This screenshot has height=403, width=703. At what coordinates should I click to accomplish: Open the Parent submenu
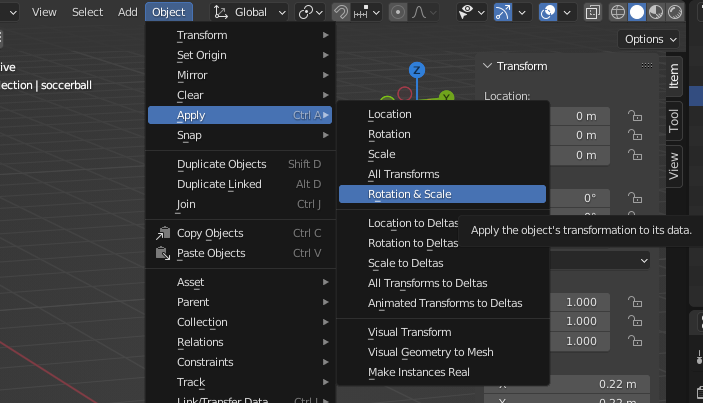point(240,302)
